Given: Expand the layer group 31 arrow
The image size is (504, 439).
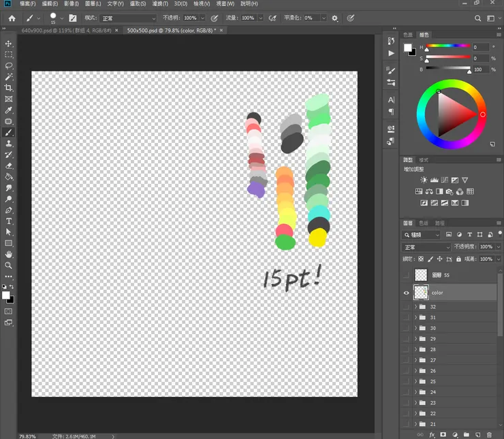Looking at the screenshot, I should (x=415, y=318).
